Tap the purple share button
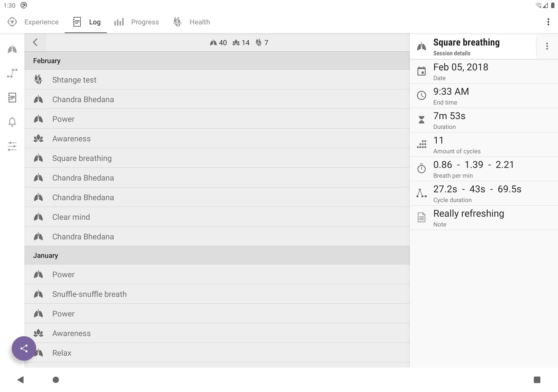558x392 pixels. pyautogui.click(x=24, y=348)
